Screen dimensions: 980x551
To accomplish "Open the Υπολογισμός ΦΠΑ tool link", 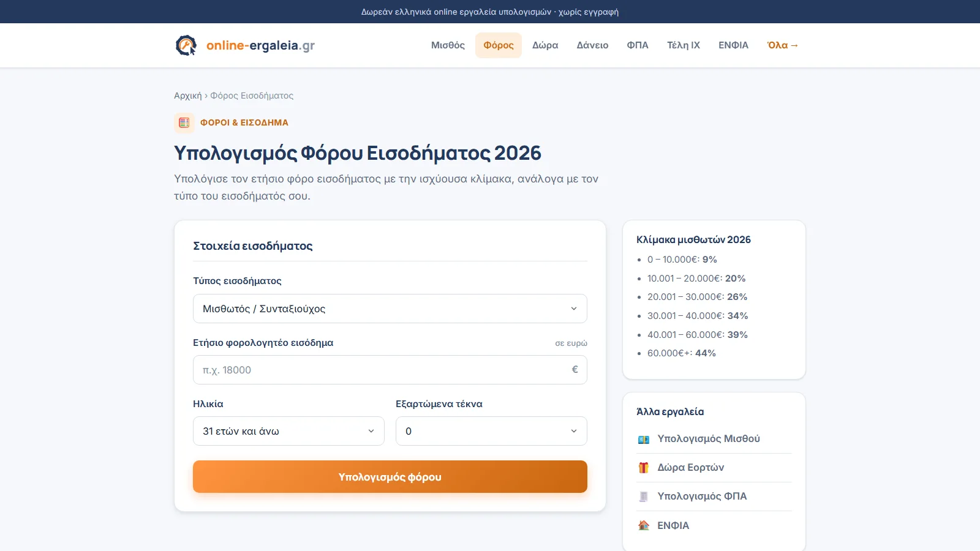I will click(714, 497).
